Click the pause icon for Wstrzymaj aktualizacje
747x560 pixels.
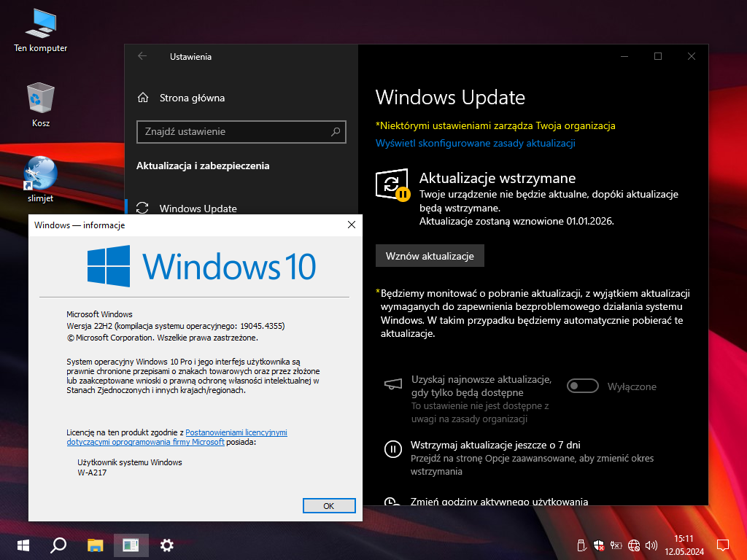[392, 449]
